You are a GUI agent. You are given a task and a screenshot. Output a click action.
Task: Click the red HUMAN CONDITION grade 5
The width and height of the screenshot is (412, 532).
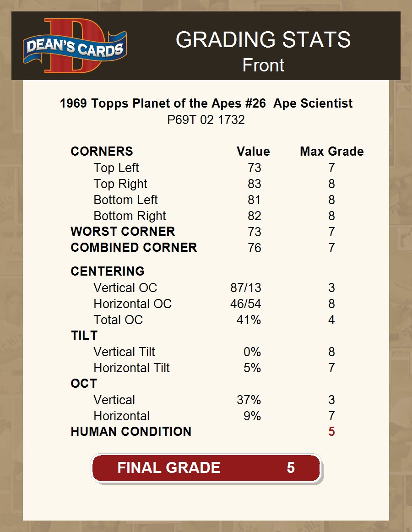click(331, 432)
